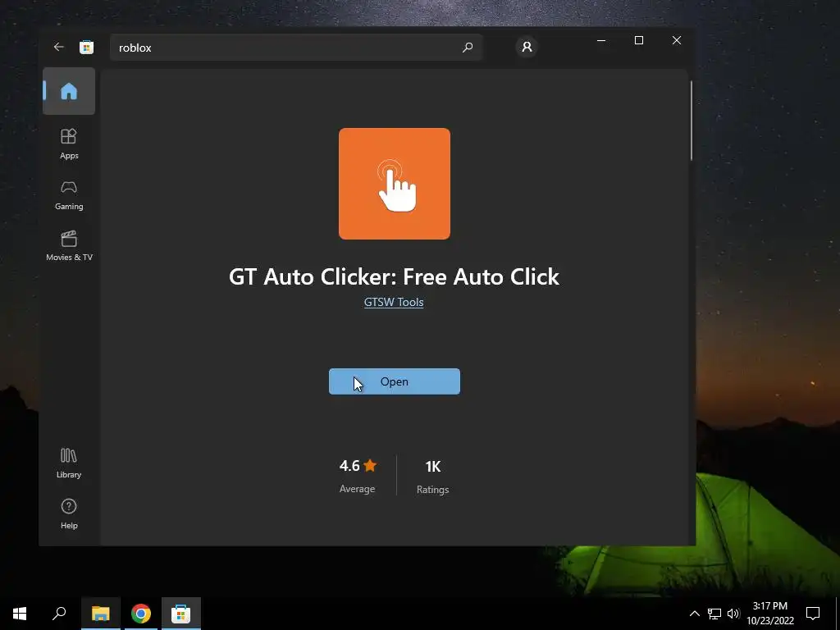Click the app title GT Auto Clicker
840x630 pixels.
[395, 277]
